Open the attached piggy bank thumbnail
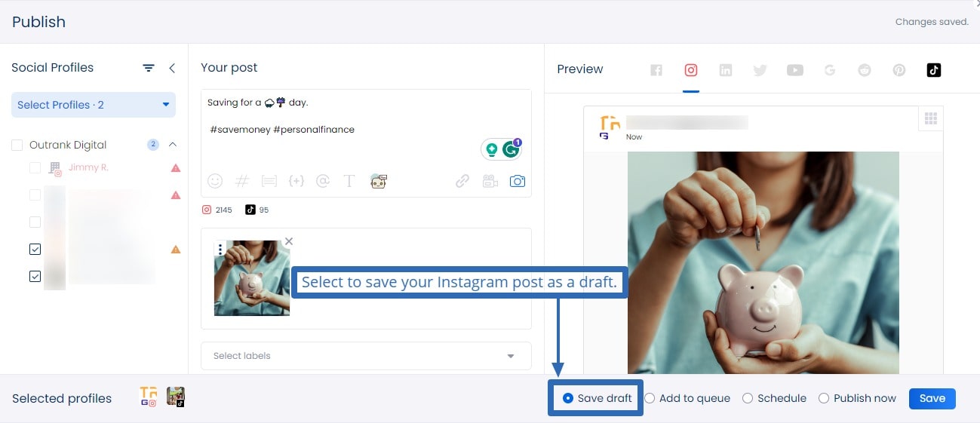This screenshot has width=980, height=423. 252,277
